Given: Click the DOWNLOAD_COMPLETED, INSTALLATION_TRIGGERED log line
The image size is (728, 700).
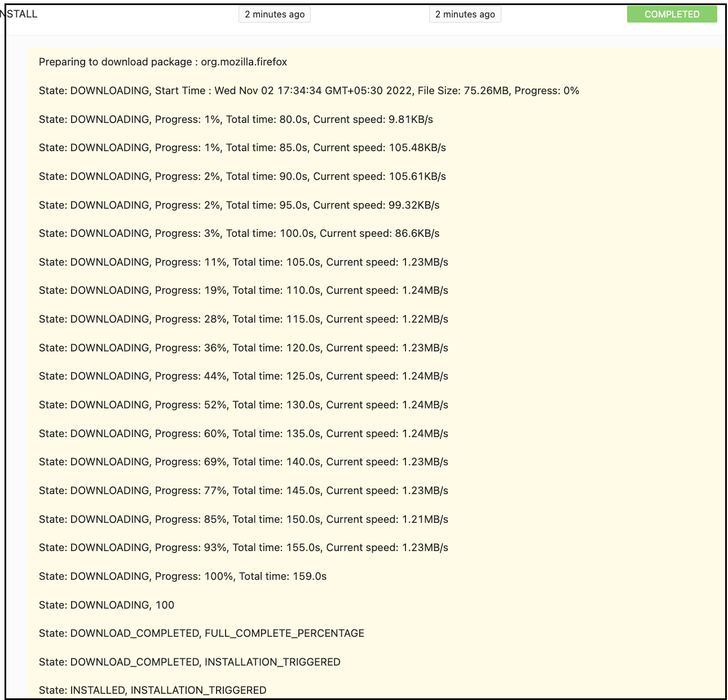Looking at the screenshot, I should (189, 662).
